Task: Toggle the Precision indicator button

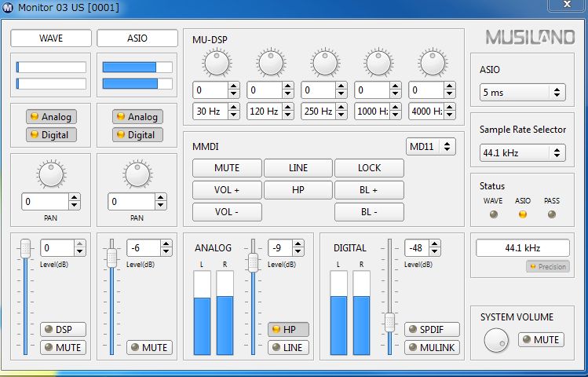Action: (548, 267)
